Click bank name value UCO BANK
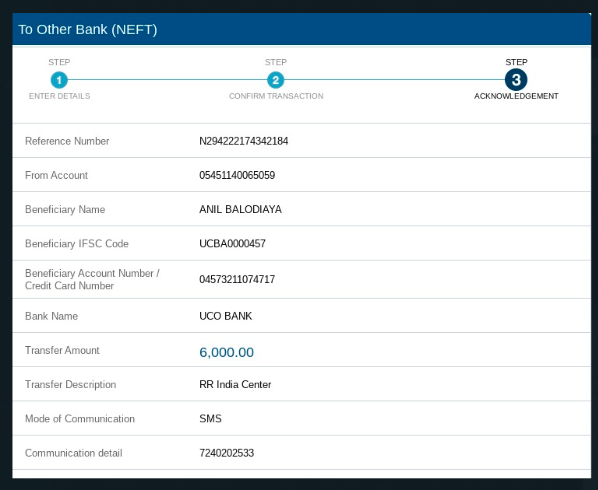 pyautogui.click(x=226, y=316)
